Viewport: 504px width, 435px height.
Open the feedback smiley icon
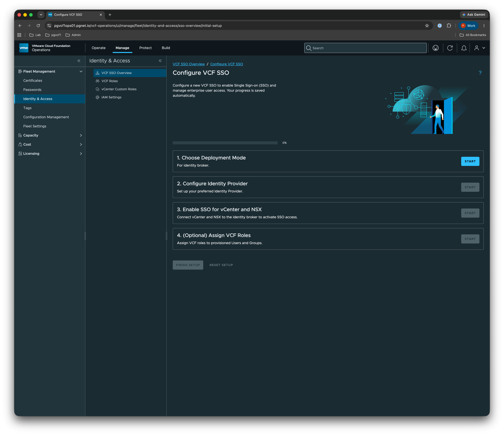[435, 48]
